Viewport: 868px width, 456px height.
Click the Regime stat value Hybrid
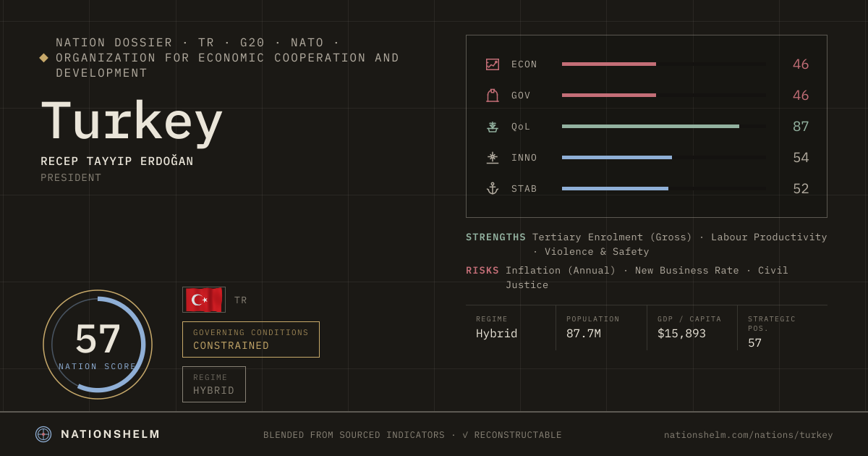coord(497,334)
